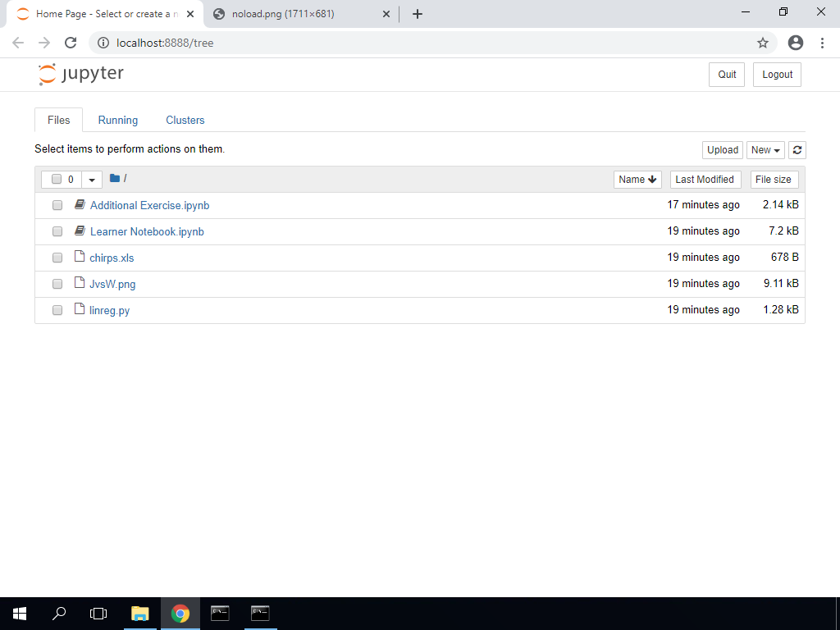Click notebook icon beside Additional Exercise.ipynb

80,204
